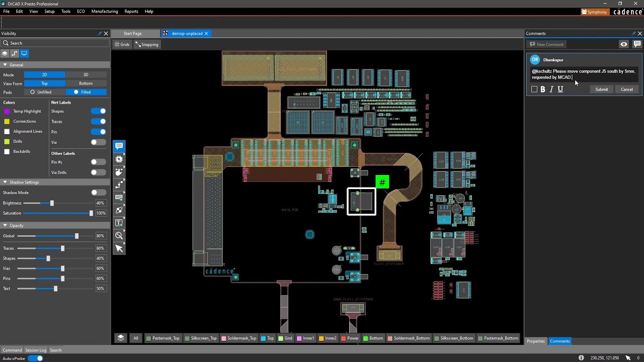Click the status bar selection arrow icon
This screenshot has height=362, width=644.
628,358
